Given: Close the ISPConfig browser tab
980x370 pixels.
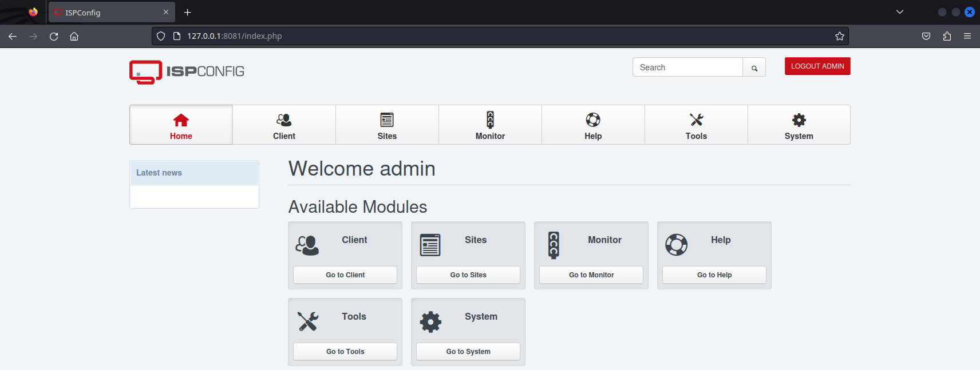Looking at the screenshot, I should (166, 12).
